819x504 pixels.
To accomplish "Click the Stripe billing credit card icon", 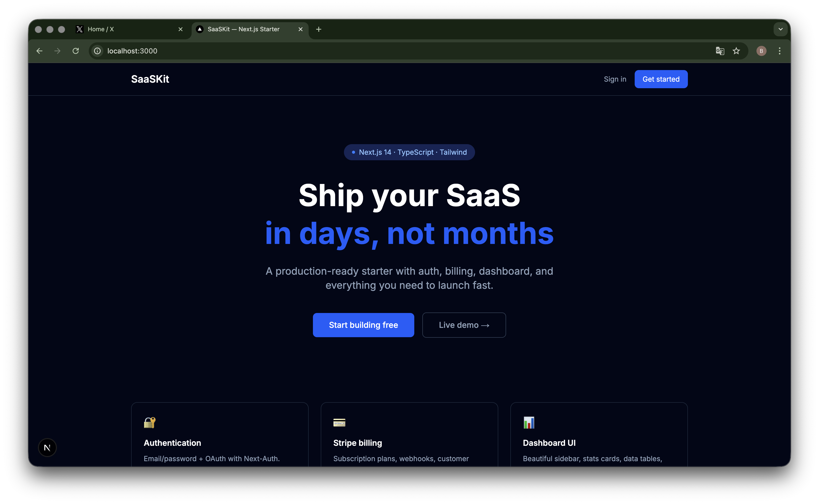I will coord(339,423).
